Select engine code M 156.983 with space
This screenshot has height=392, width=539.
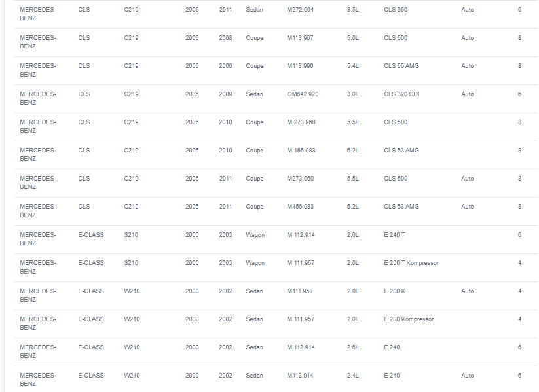pyautogui.click(x=301, y=151)
